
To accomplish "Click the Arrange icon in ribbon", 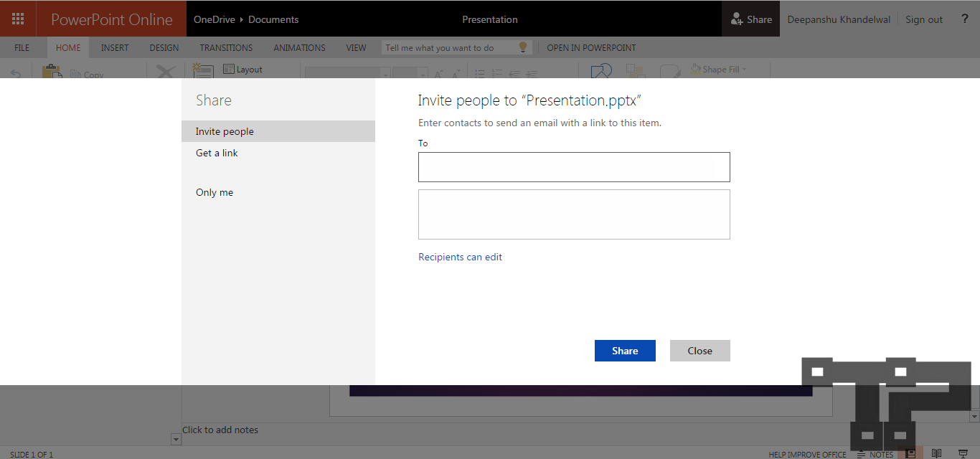I will (636, 71).
